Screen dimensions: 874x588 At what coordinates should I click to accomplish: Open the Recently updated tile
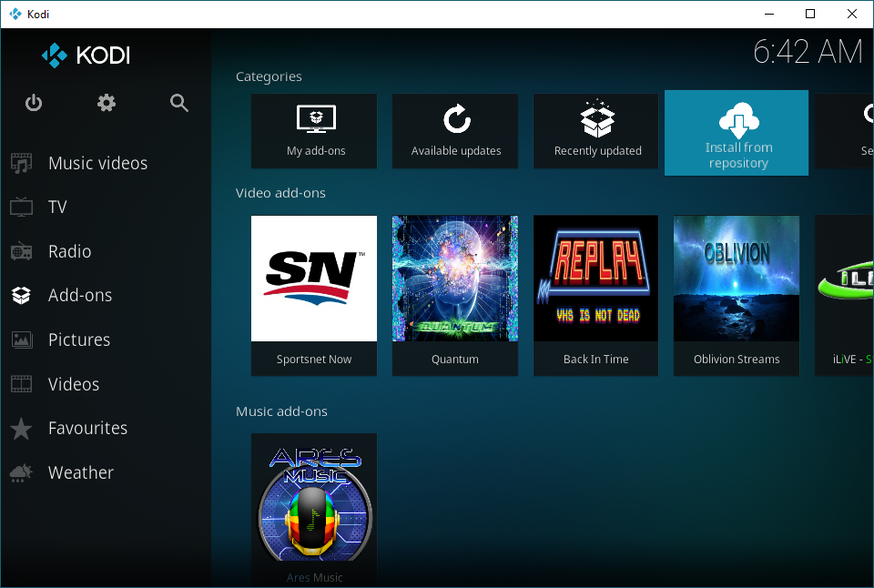[595, 131]
